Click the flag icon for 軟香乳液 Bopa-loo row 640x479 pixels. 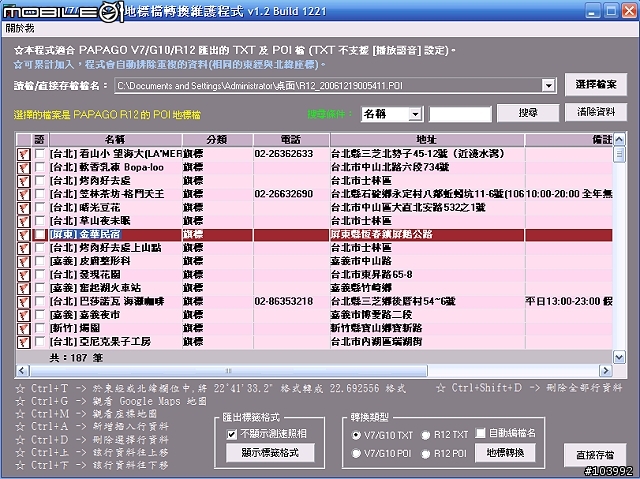click(24, 168)
